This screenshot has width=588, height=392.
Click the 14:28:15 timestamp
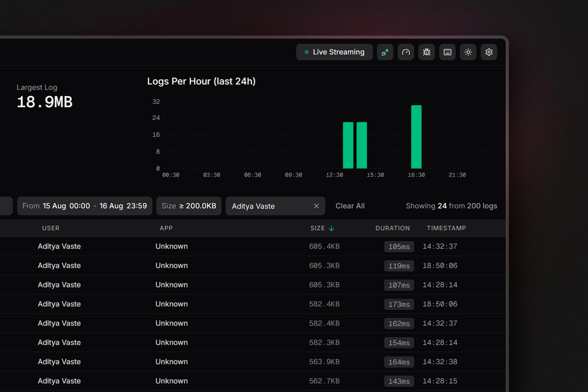point(440,381)
